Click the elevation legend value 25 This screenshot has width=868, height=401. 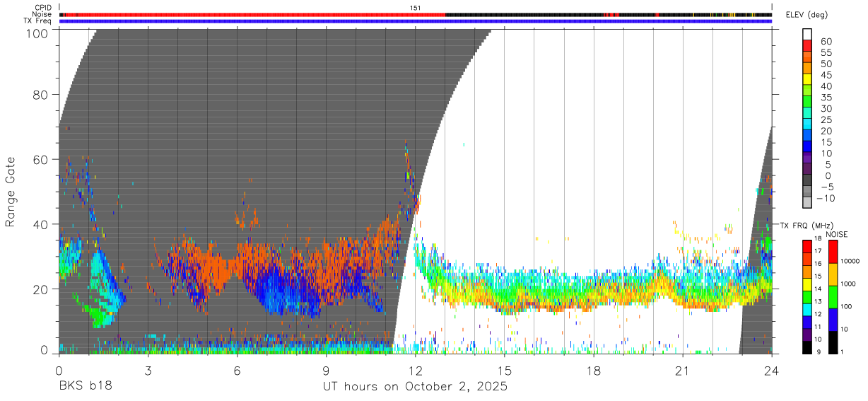826,120
